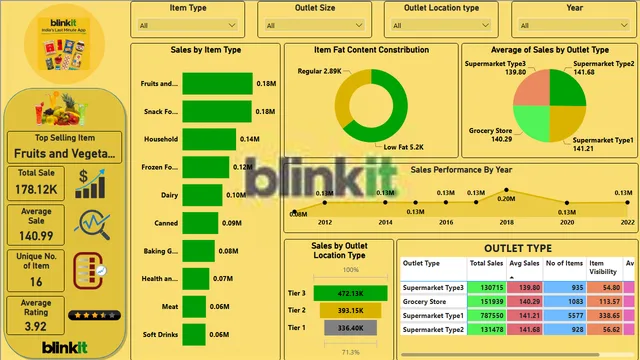This screenshot has height=360, width=640.
Task: Click the Tier 1 funnel bar 336.40K
Action: coord(350,327)
